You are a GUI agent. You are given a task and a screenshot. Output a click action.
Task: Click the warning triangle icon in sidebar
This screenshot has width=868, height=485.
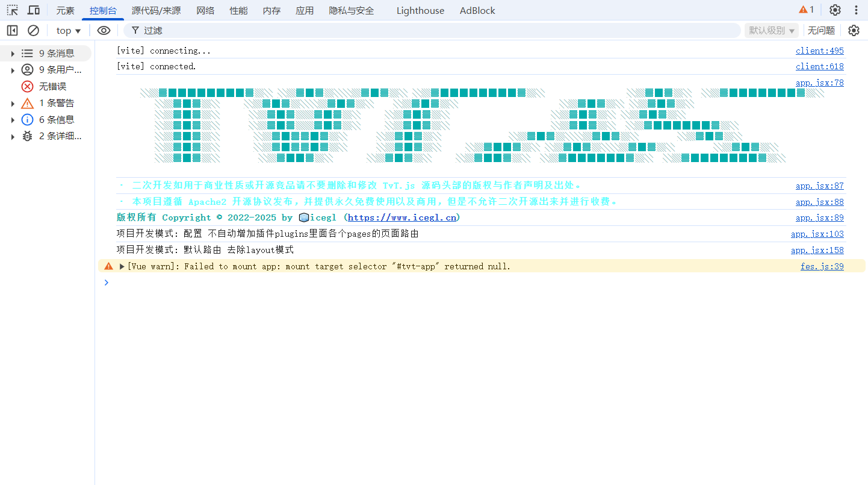(27, 103)
